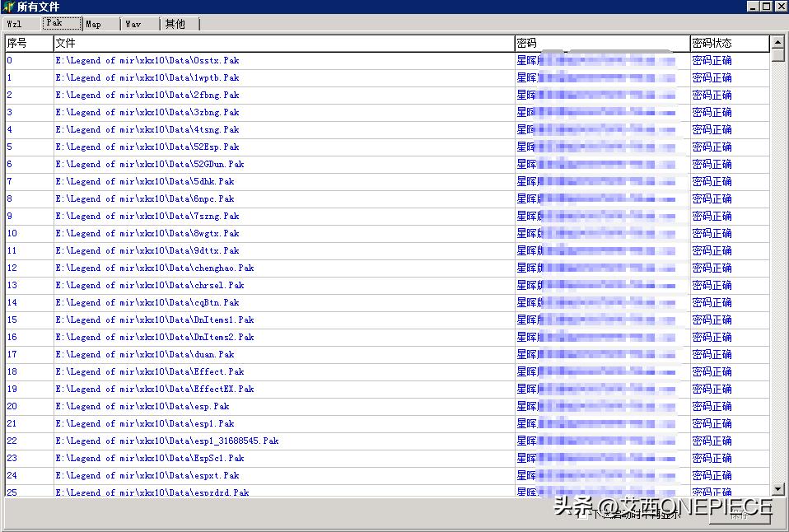Viewport: 789px width, 532px height.
Task: Click the scrollbar down arrow
Action: (x=778, y=488)
